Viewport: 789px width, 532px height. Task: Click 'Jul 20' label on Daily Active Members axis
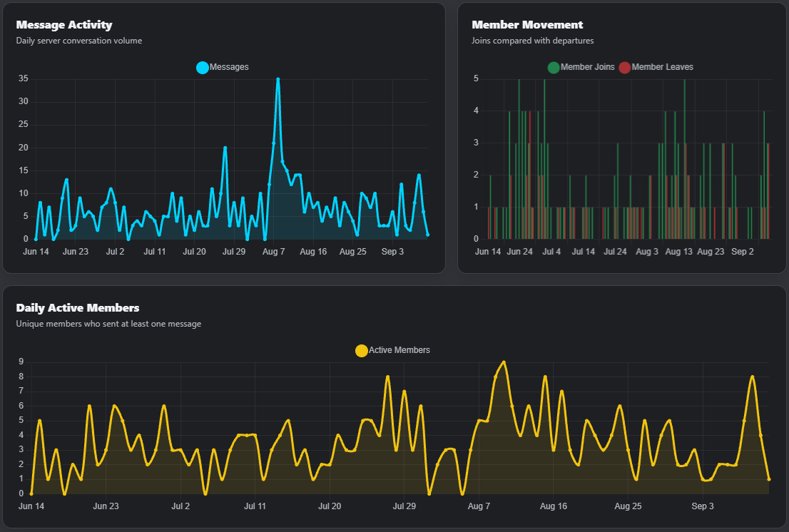tap(330, 506)
